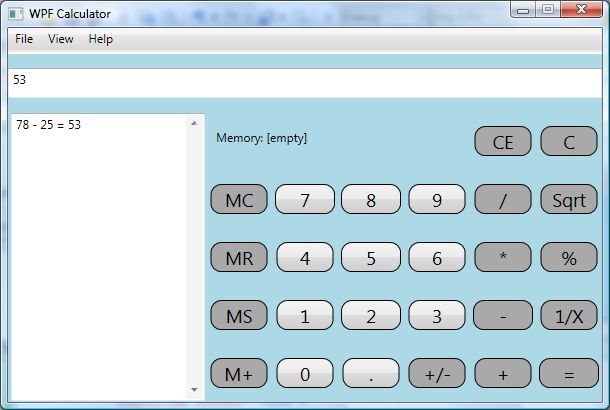This screenshot has width=610, height=410.
Task: Click the minus (-) button
Action: [503, 315]
